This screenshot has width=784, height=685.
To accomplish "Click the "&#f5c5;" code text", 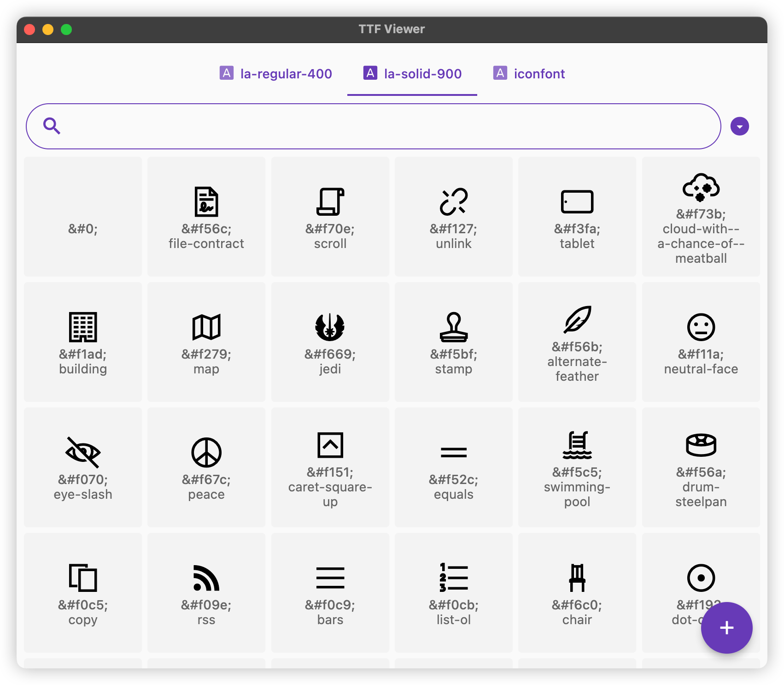I will 577,472.
